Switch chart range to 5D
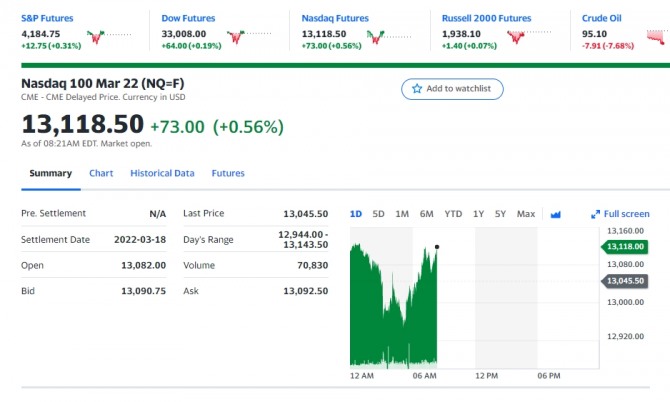Viewport: 670px width, 402px height. tap(378, 214)
